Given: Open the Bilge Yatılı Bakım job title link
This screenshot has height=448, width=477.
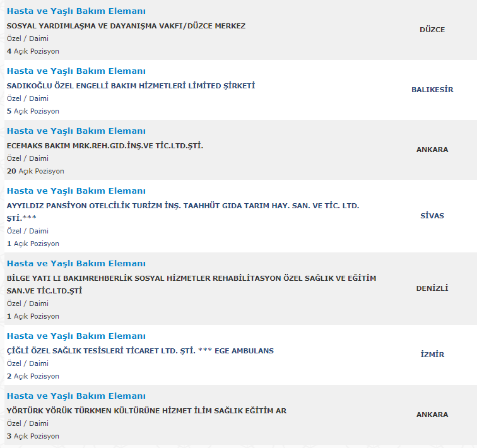Looking at the screenshot, I should coord(76,264).
